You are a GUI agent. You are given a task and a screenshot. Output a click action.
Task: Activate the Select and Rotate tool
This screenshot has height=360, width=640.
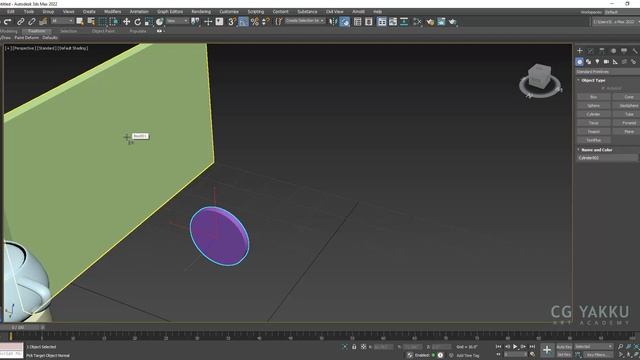pos(138,22)
